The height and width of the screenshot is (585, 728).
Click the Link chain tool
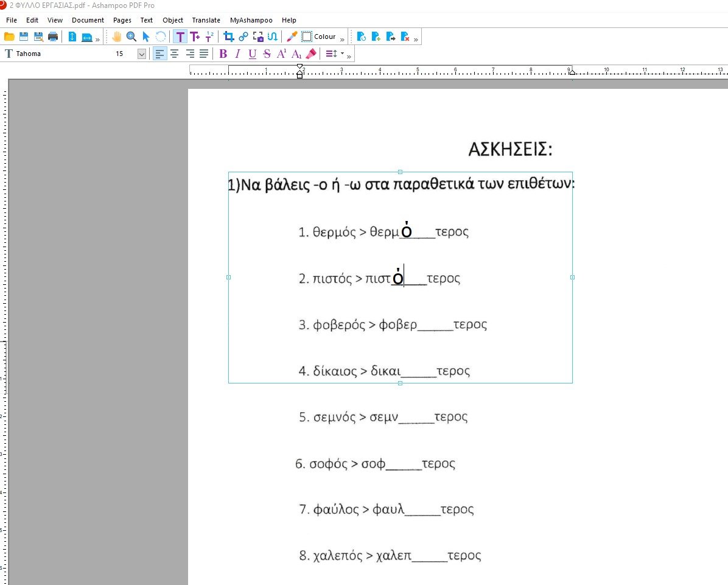[243, 37]
